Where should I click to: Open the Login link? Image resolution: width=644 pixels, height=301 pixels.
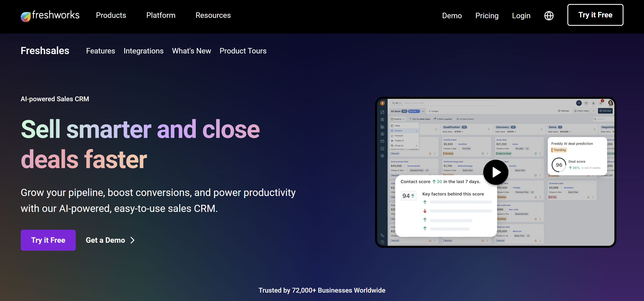pos(521,16)
